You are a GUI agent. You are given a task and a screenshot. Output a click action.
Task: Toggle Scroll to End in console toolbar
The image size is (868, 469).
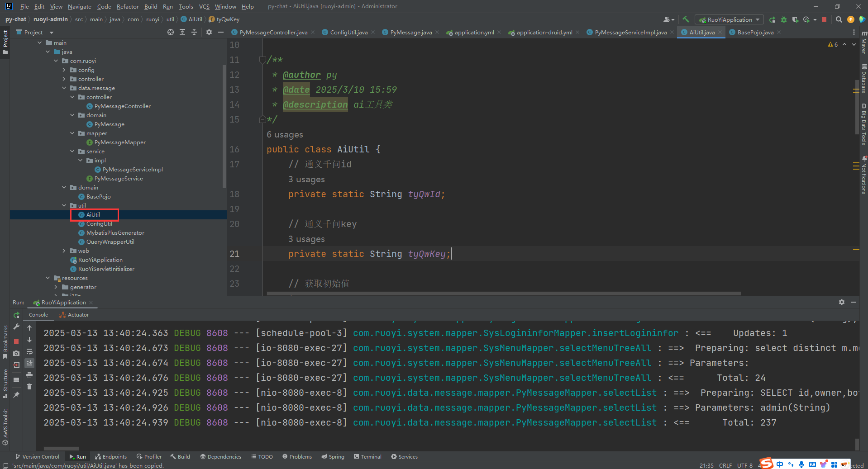point(29,363)
